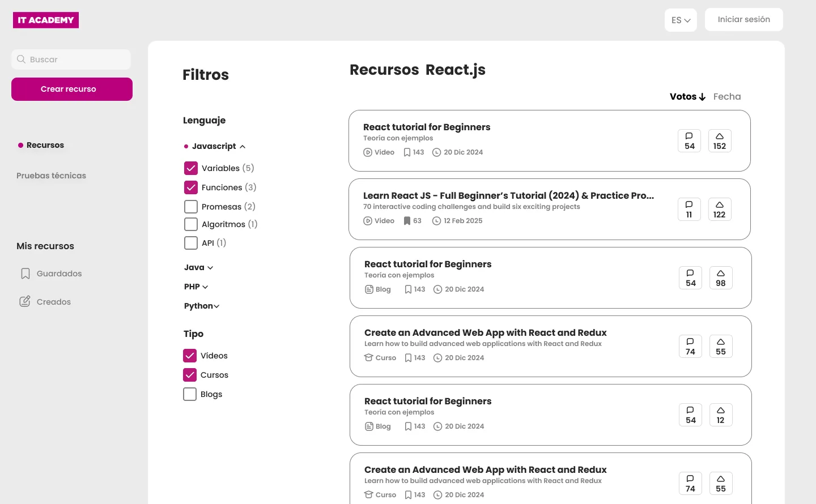The image size is (816, 504).
Task: Click the Creados pencil icon in sidebar
Action: click(25, 301)
